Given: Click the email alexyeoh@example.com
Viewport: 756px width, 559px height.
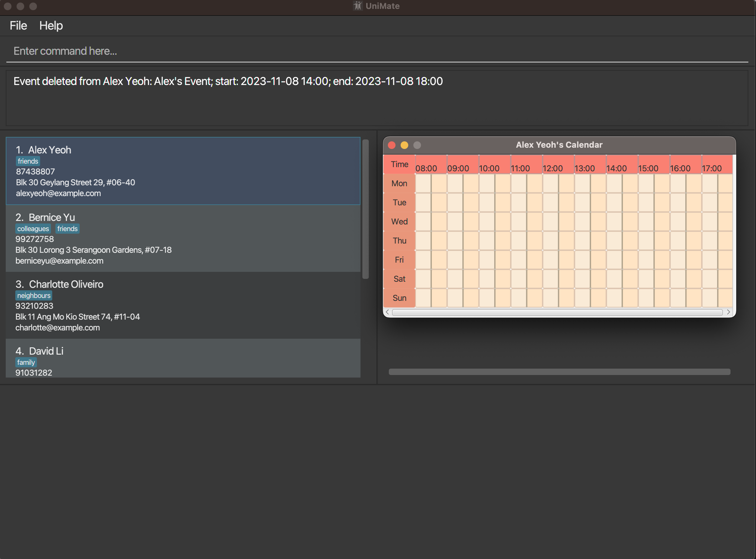Looking at the screenshot, I should pos(58,193).
